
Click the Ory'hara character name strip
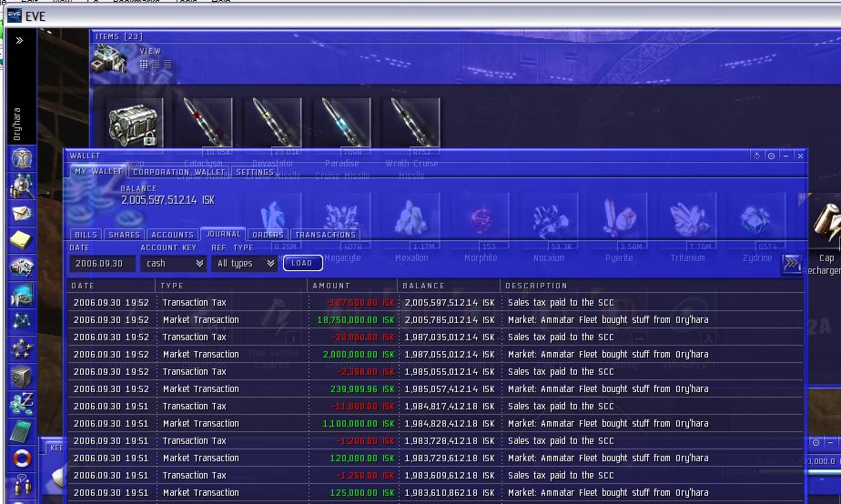click(16, 124)
